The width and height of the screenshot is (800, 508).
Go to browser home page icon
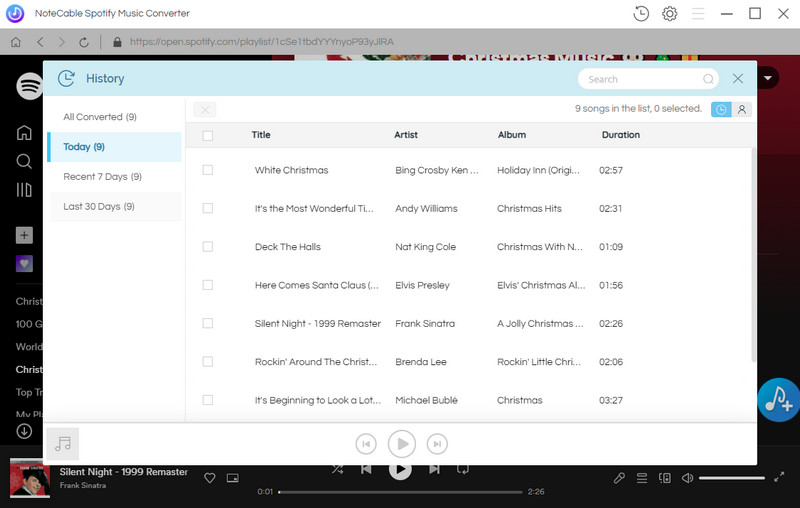[x=16, y=42]
